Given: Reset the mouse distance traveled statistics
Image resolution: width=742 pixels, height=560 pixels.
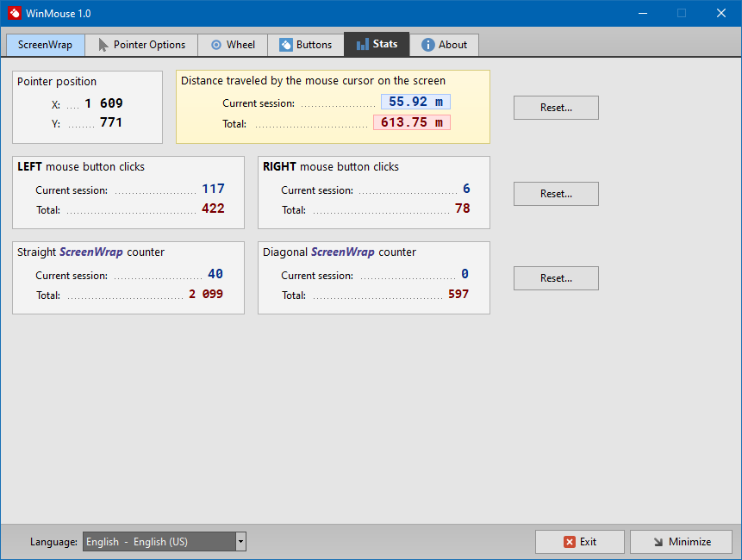Looking at the screenshot, I should pos(556,108).
